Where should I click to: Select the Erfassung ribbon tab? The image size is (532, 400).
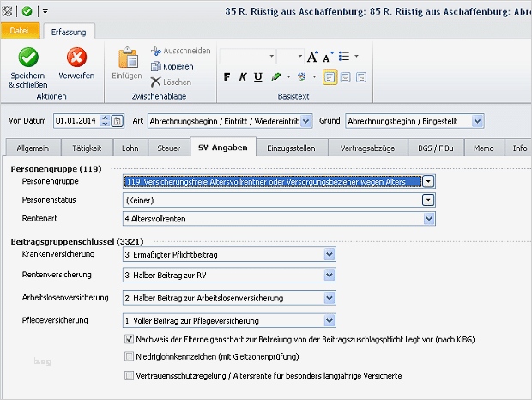tap(69, 32)
